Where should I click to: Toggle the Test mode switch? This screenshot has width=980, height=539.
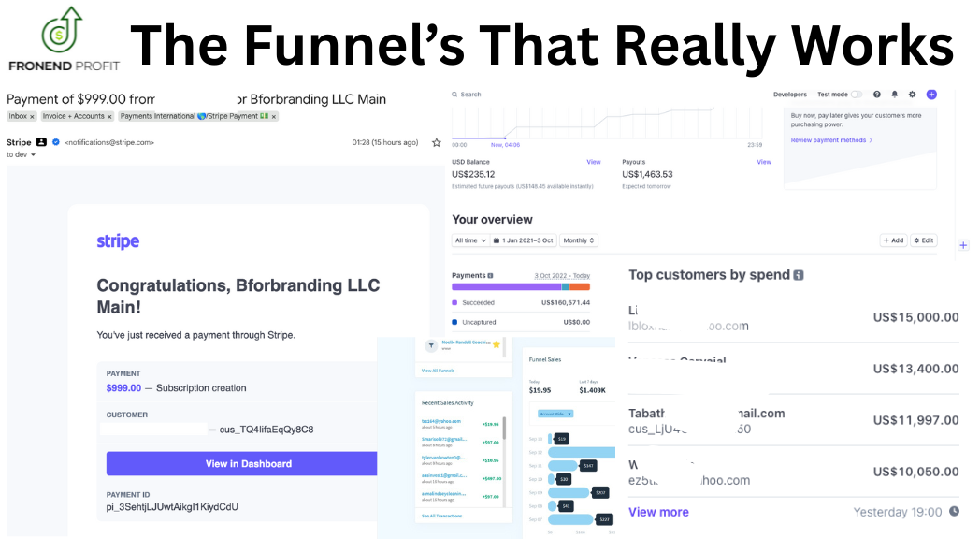(857, 95)
